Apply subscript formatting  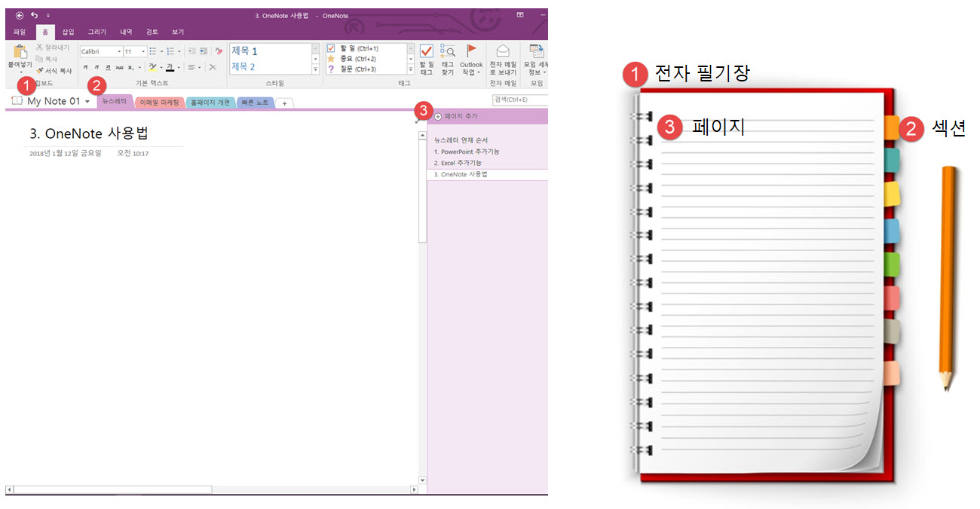(131, 67)
